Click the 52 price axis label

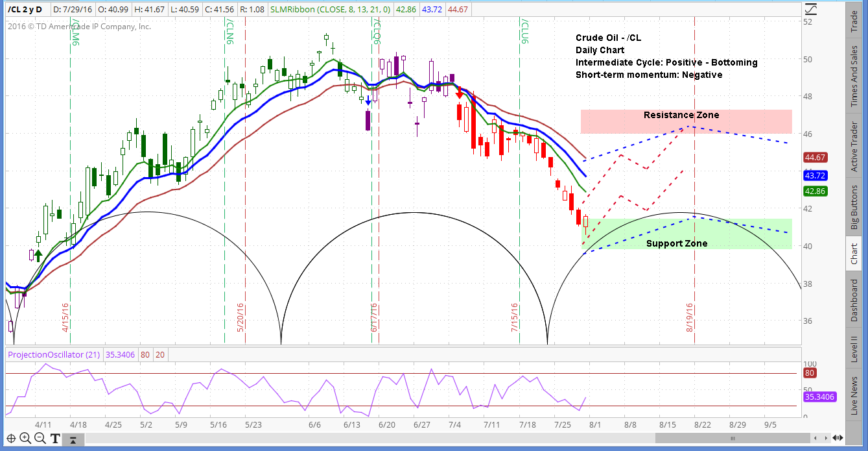[808, 21]
